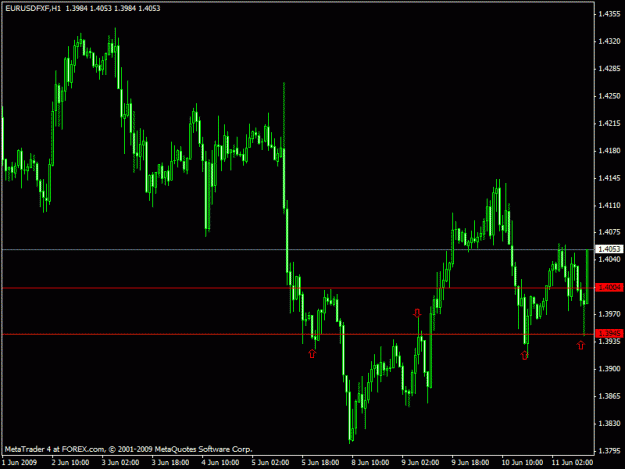The width and height of the screenshot is (625, 469).
Task: Click the red 1.3945 price label
Action: coord(609,334)
